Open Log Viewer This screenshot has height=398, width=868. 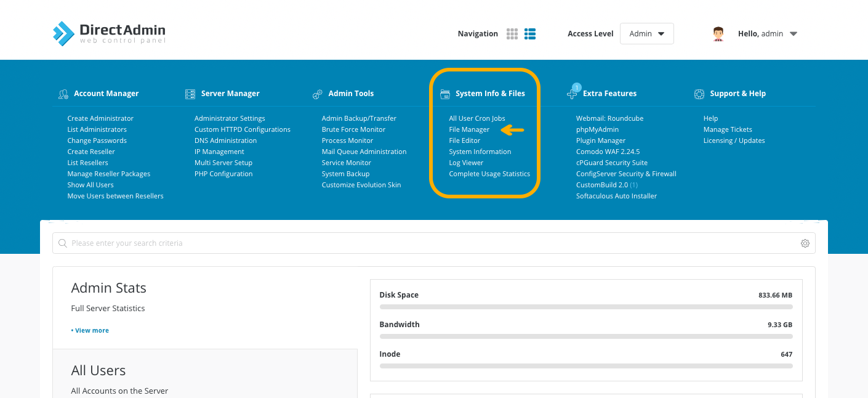tap(466, 163)
